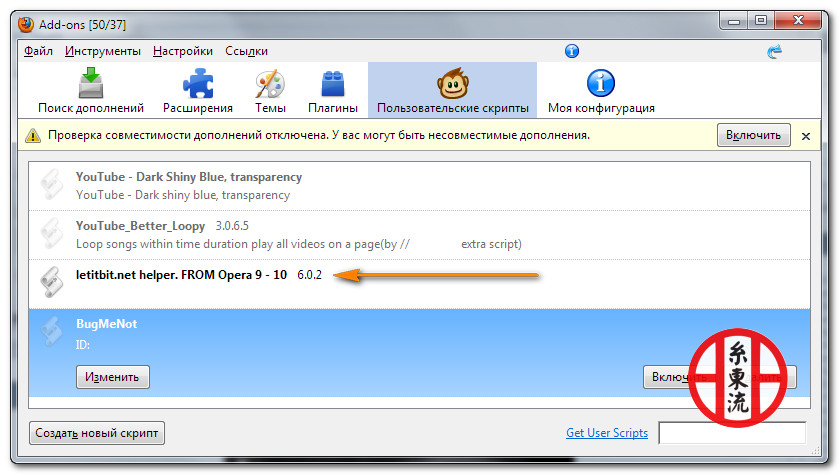Select the YouTube_Better_Loopy script entry
Image resolution: width=840 pixels, height=475 pixels.
(419, 235)
